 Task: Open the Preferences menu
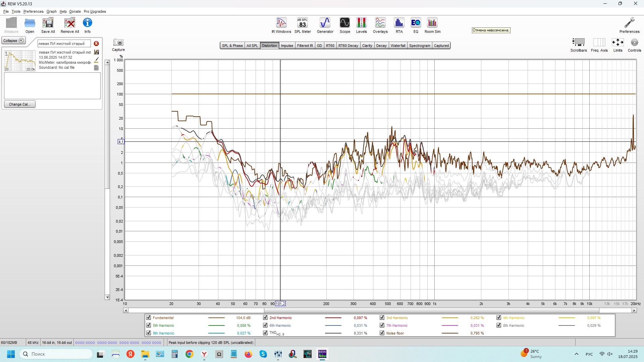33,11
